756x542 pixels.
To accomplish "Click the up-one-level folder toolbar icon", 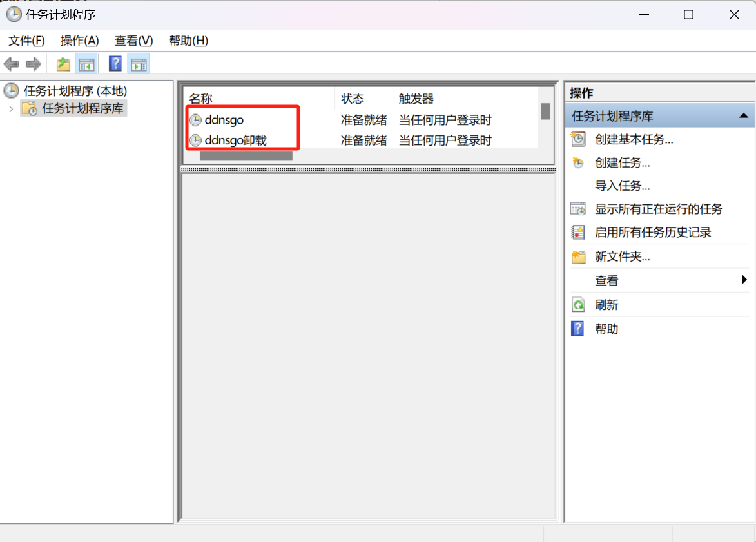I will point(63,64).
